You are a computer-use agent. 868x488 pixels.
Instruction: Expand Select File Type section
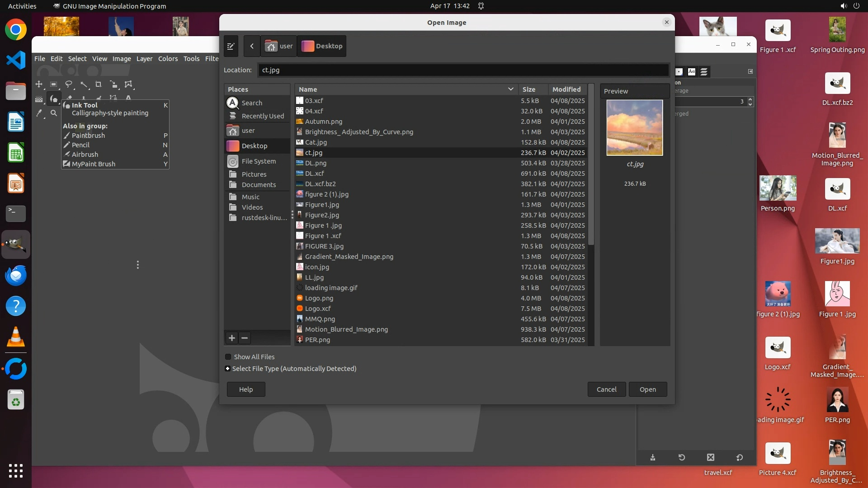pos(228,369)
